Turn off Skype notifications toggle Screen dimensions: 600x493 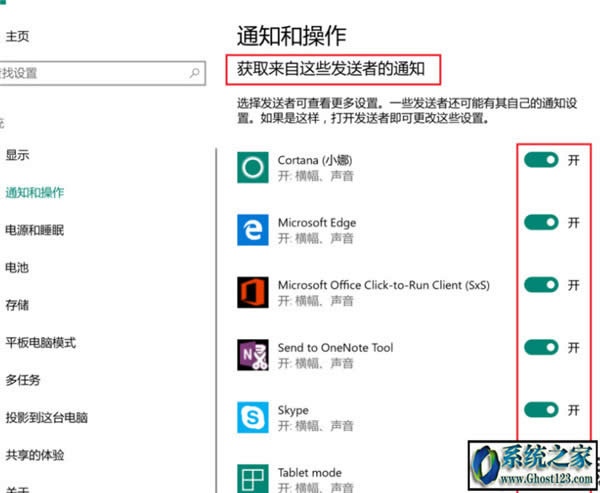[x=541, y=410]
